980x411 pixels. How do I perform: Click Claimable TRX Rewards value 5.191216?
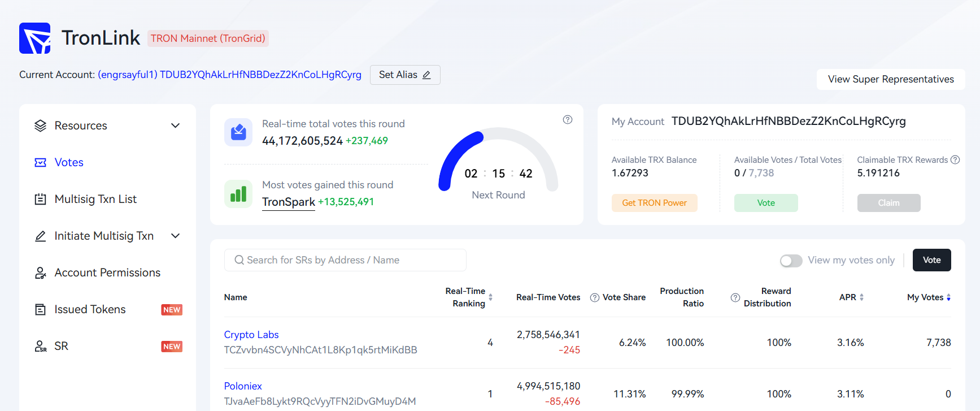878,173
